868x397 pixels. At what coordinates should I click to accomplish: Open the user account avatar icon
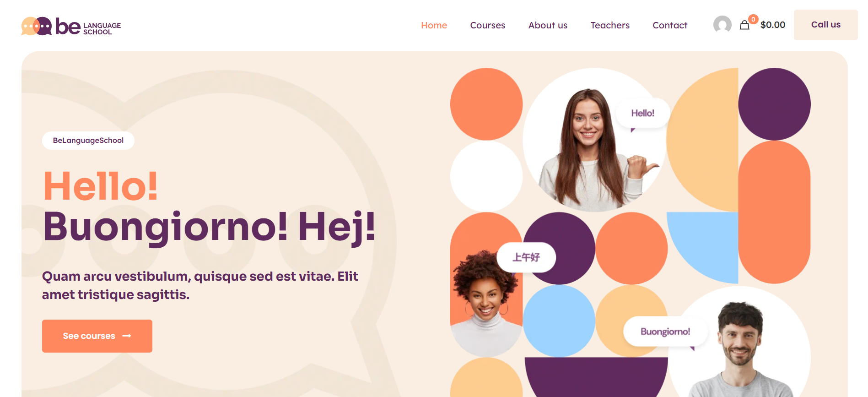pyautogui.click(x=722, y=25)
